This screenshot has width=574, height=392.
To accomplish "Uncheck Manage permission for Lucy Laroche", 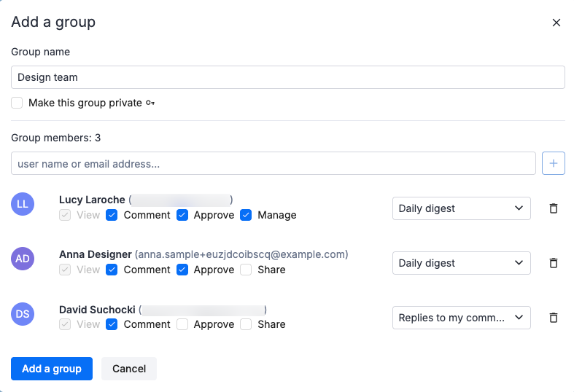I will (246, 215).
